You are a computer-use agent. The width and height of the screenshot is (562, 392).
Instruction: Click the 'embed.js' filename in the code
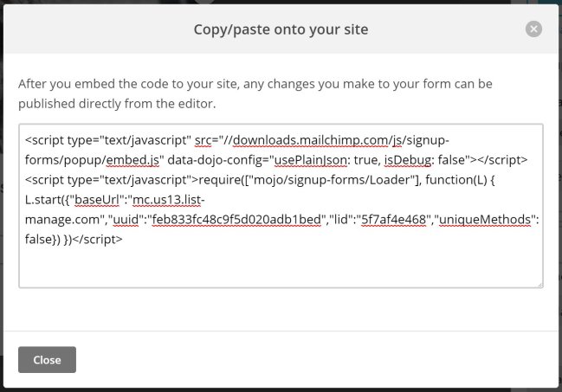132,160
